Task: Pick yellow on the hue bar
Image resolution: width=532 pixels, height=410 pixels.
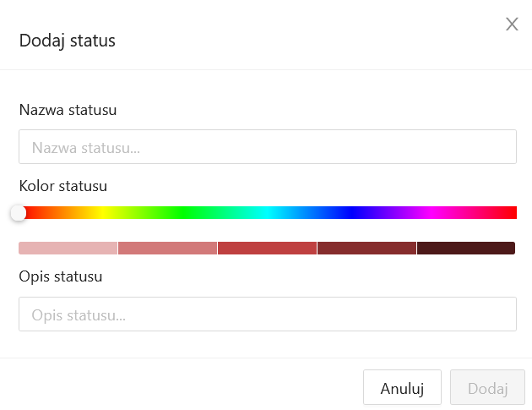Action: 101,213
